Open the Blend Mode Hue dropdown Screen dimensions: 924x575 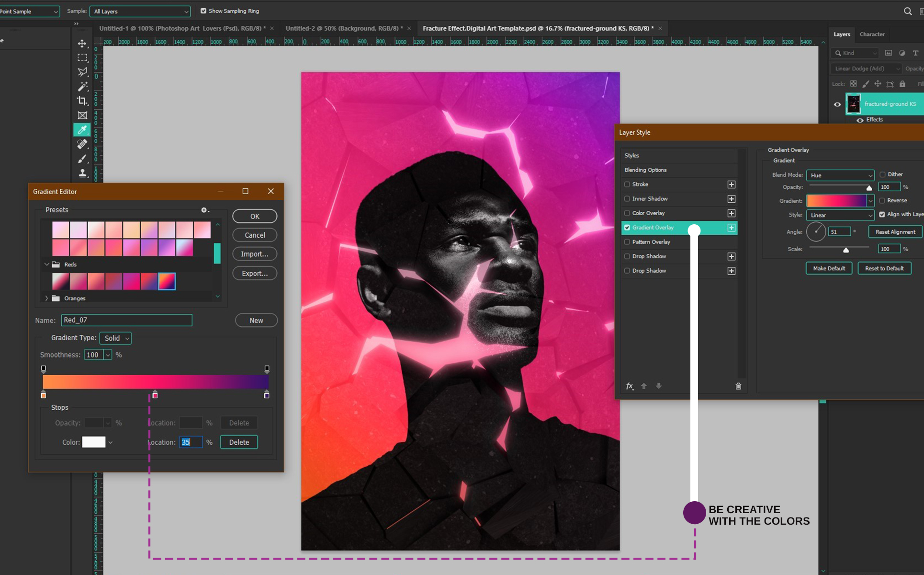[840, 175]
